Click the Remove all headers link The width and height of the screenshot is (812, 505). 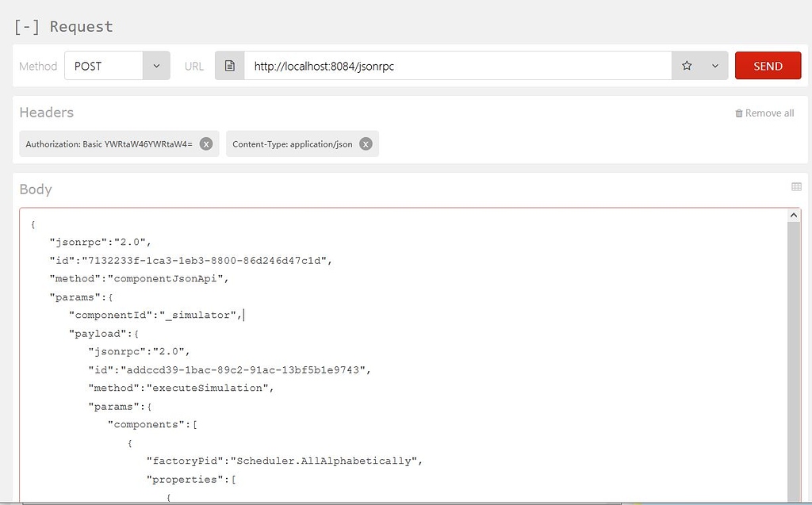(x=768, y=113)
